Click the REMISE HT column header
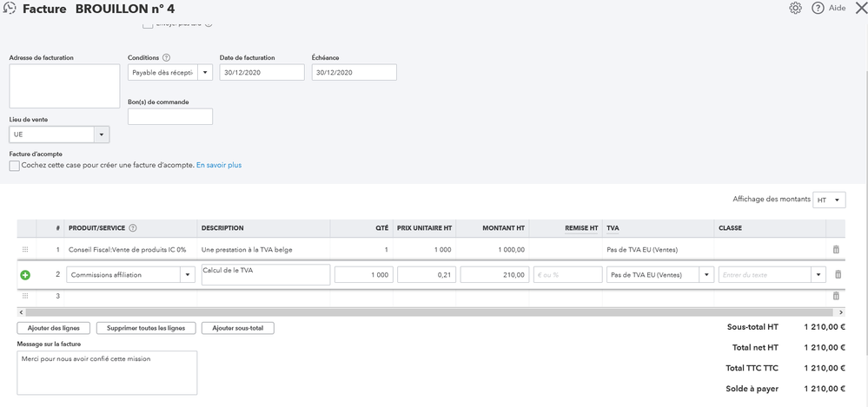 click(581, 228)
